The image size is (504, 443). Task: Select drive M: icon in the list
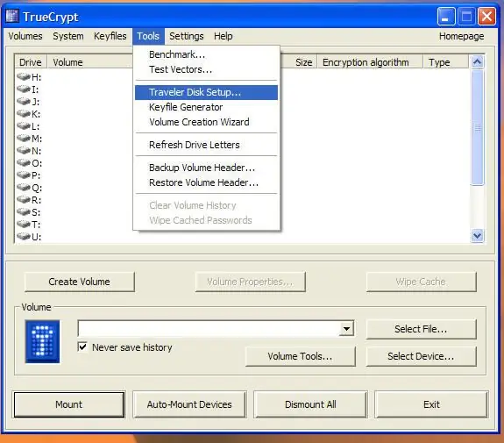pyautogui.click(x=24, y=139)
